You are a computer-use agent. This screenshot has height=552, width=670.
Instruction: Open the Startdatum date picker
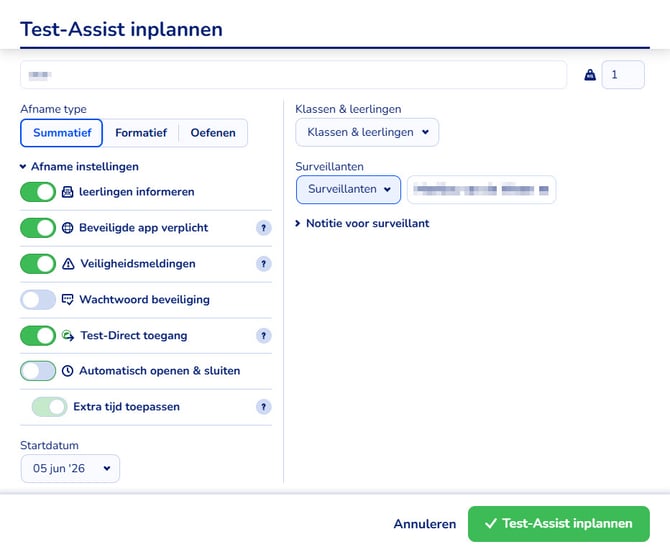tap(70, 469)
